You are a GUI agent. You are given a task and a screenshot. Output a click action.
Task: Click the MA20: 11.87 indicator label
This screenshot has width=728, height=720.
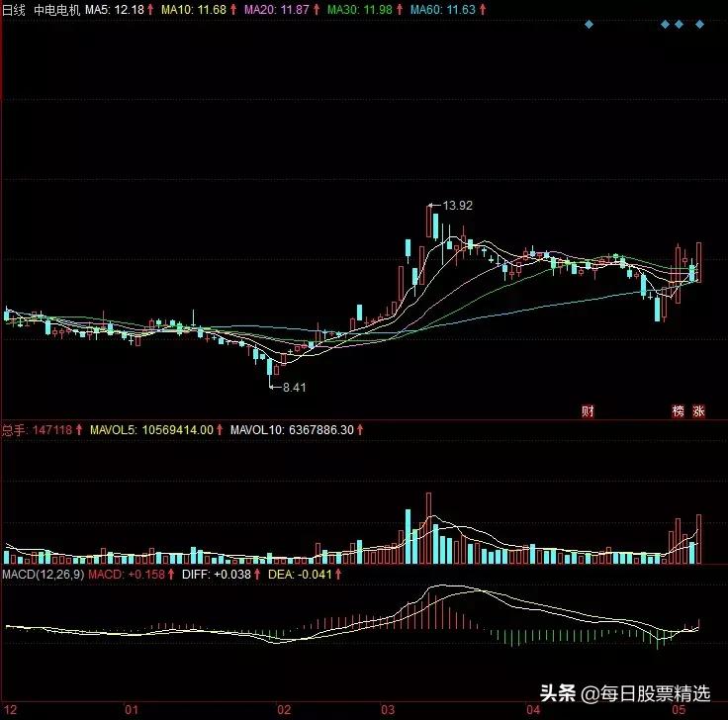276,10
